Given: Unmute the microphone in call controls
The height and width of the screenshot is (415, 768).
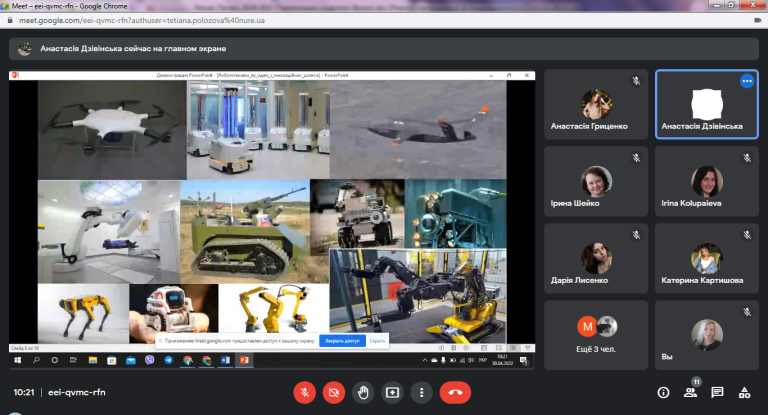Looking at the screenshot, I should (305, 392).
